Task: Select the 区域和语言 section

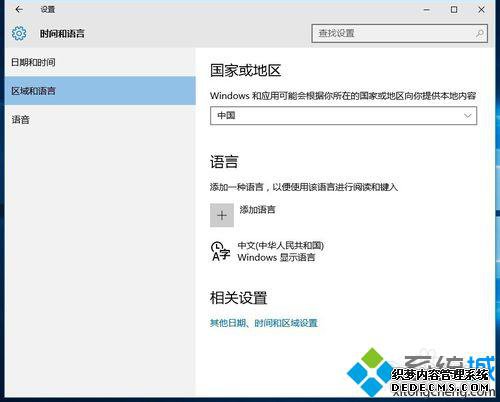Action: coord(100,91)
